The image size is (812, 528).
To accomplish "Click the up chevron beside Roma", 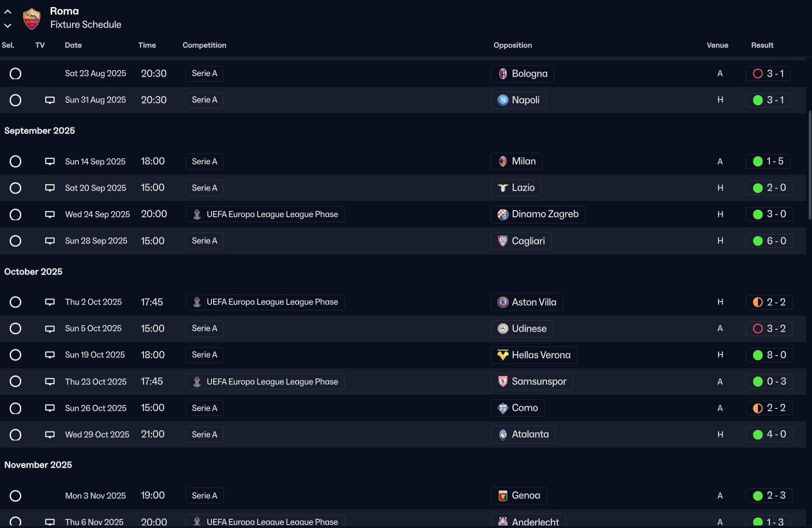I will click(8, 12).
